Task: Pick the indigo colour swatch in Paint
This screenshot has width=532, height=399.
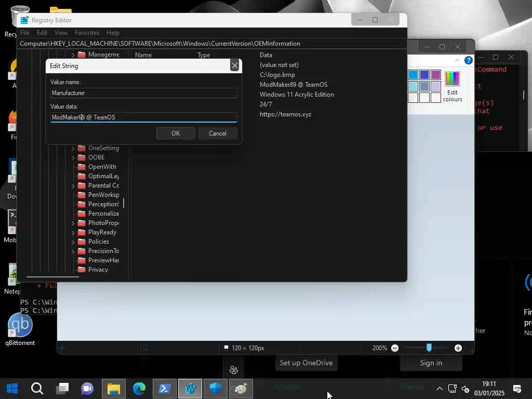Action: (424, 75)
